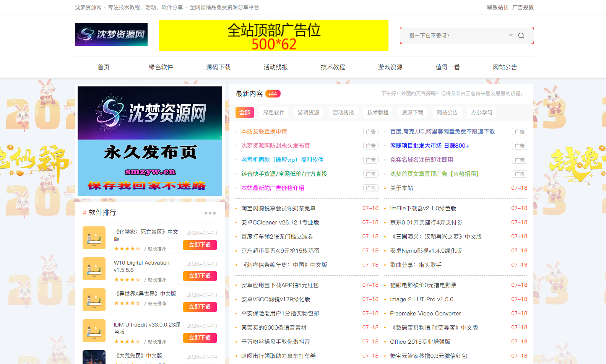606x364 pixels.
Task: Select the 游戏资源 content filter tab
Action: point(309,112)
